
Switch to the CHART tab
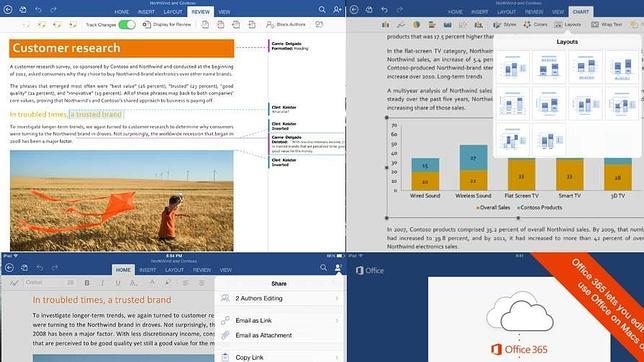(x=581, y=12)
